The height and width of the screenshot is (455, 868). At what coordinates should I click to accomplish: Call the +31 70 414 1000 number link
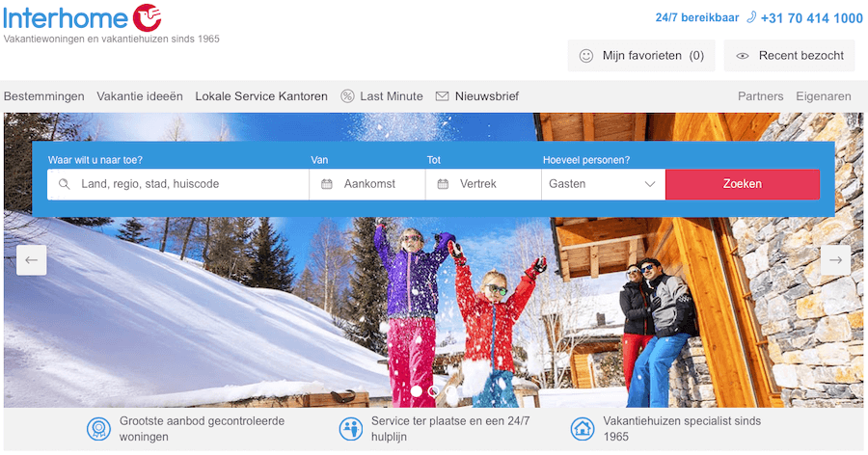811,18
